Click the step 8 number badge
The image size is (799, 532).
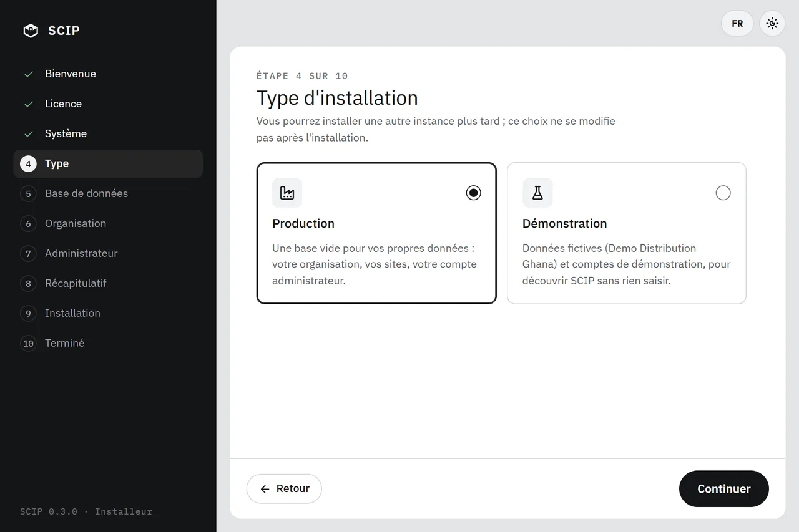point(28,283)
